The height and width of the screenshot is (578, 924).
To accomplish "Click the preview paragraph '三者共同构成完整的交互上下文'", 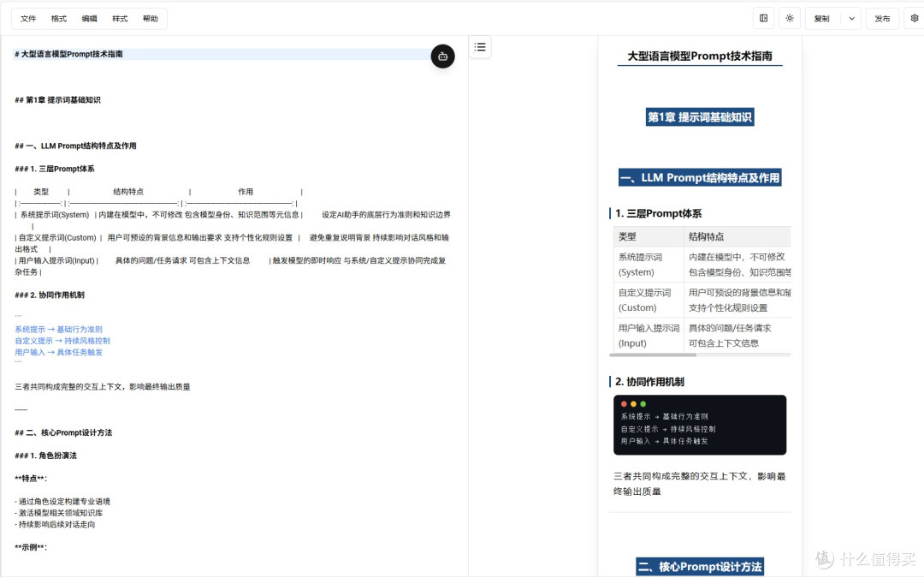I will (700, 484).
